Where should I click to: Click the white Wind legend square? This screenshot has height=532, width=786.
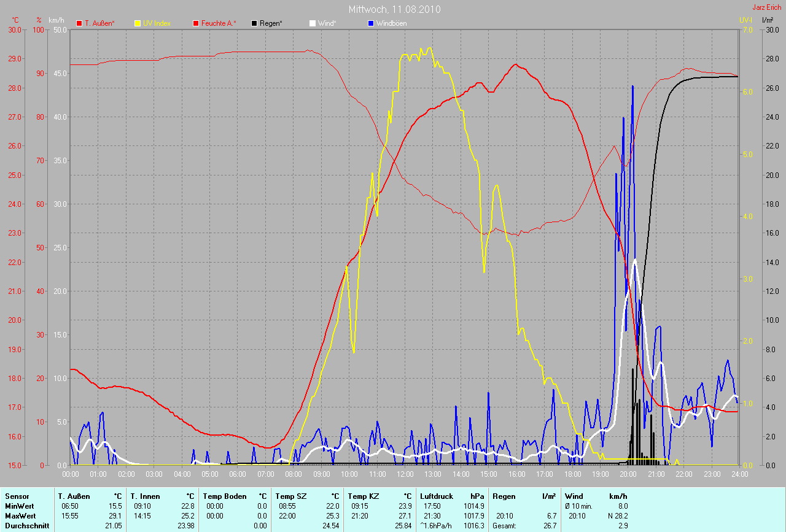tap(313, 23)
